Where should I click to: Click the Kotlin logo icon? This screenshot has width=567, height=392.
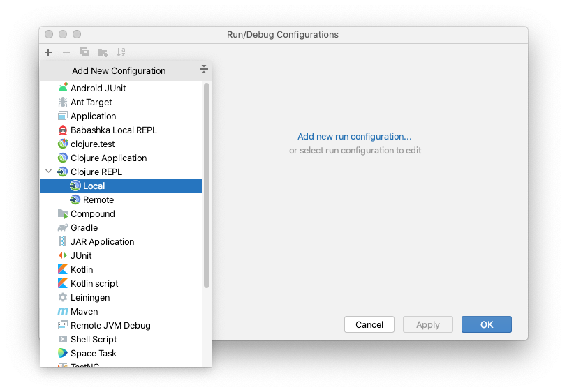point(63,269)
